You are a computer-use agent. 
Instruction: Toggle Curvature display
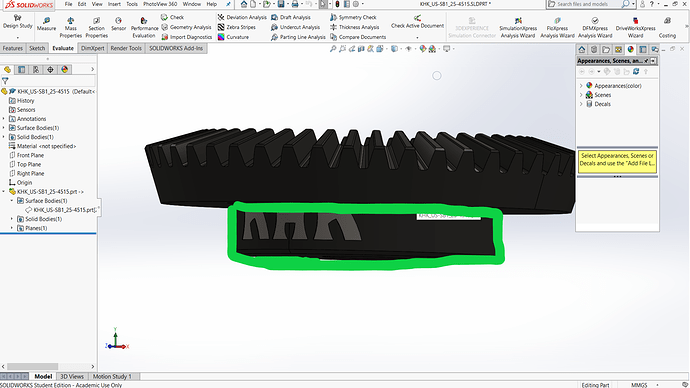(233, 37)
